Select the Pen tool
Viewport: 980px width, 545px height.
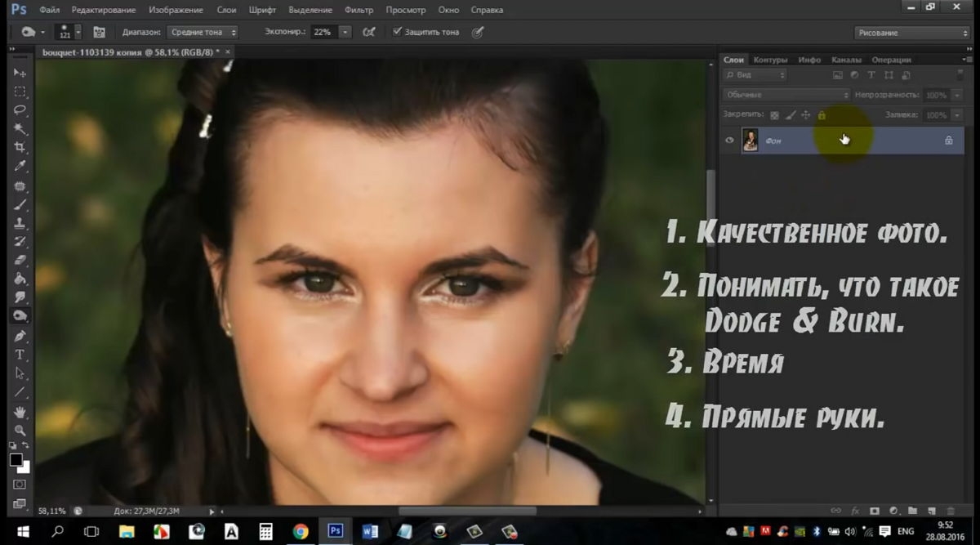20,337
